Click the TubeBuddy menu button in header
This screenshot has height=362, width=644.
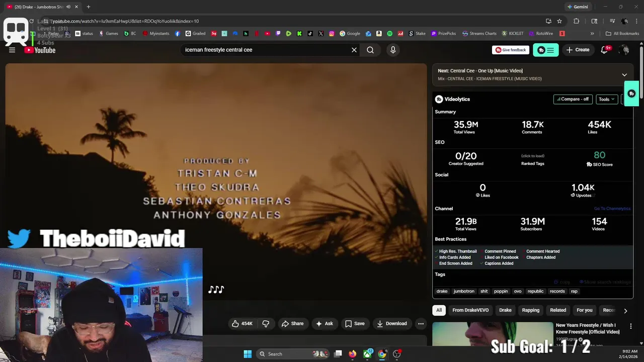(546, 50)
